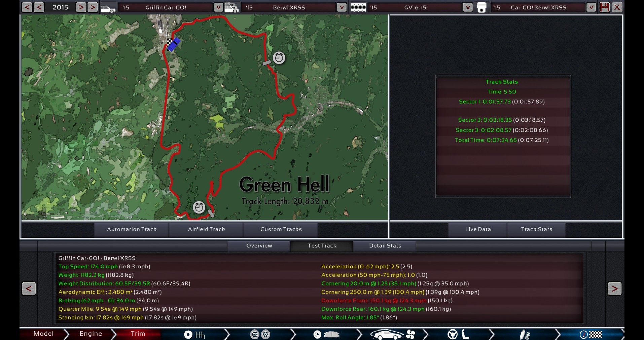644x340 pixels.
Task: Open the interior and steering section
Action: click(x=458, y=334)
